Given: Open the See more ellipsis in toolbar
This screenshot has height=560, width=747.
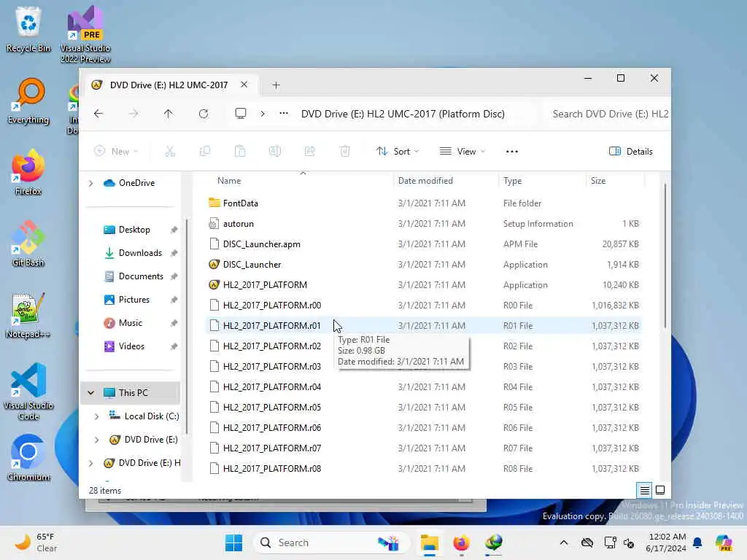Looking at the screenshot, I should (x=512, y=152).
